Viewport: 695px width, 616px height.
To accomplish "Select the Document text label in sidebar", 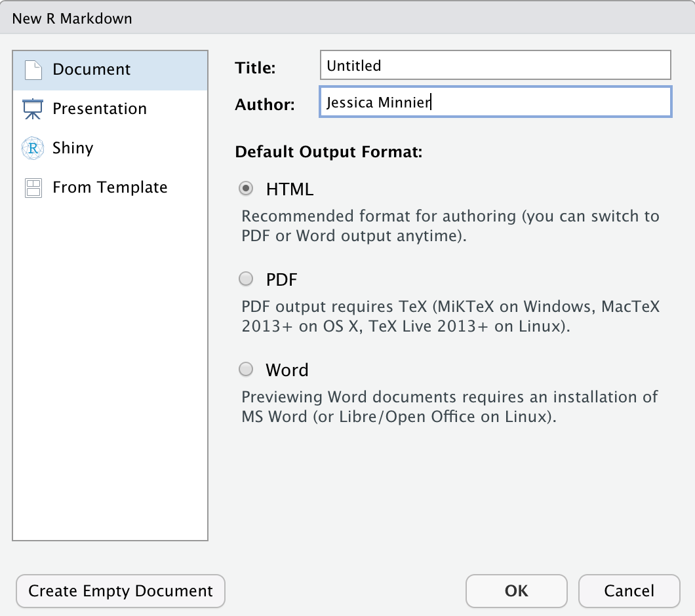I will tap(92, 69).
